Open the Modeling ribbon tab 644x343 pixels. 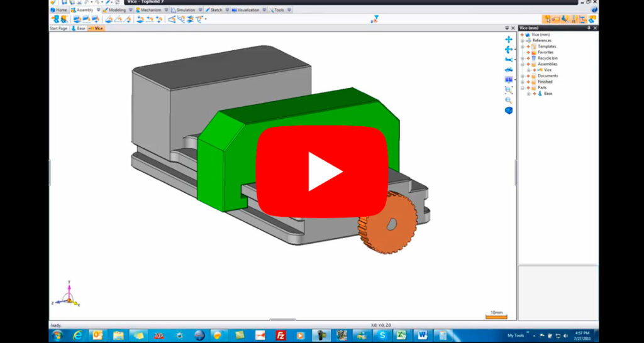pos(114,10)
